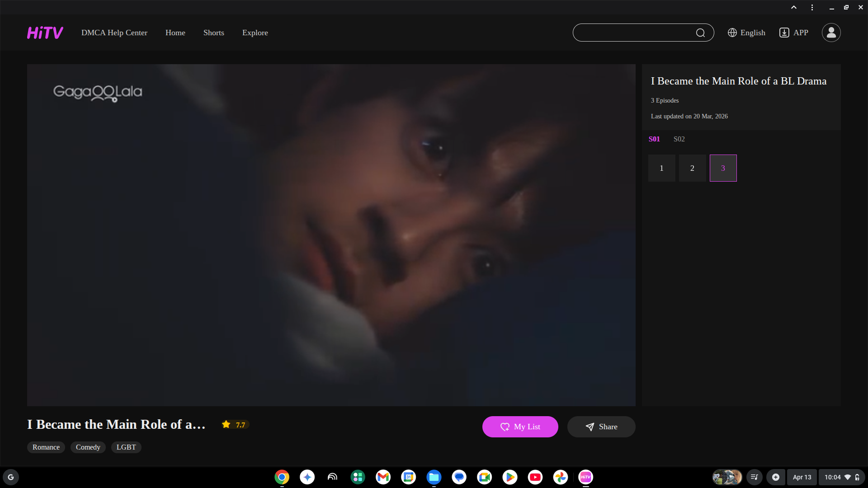Open the English language selector
868x488 pixels.
(746, 33)
